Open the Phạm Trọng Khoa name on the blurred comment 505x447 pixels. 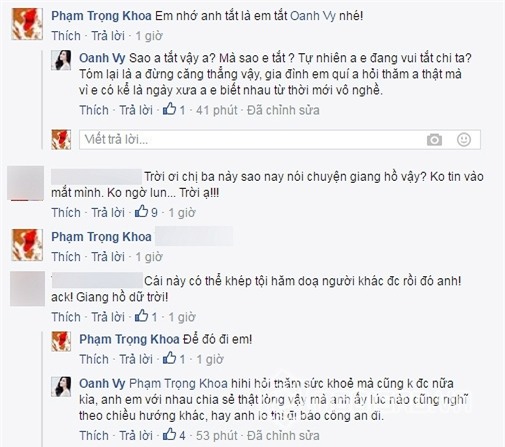(101, 237)
